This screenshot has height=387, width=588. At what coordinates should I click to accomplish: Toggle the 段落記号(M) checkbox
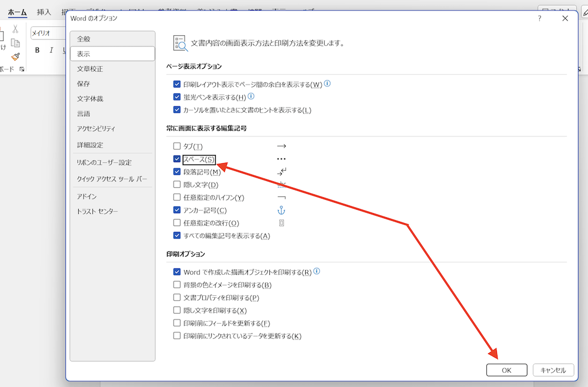177,171
